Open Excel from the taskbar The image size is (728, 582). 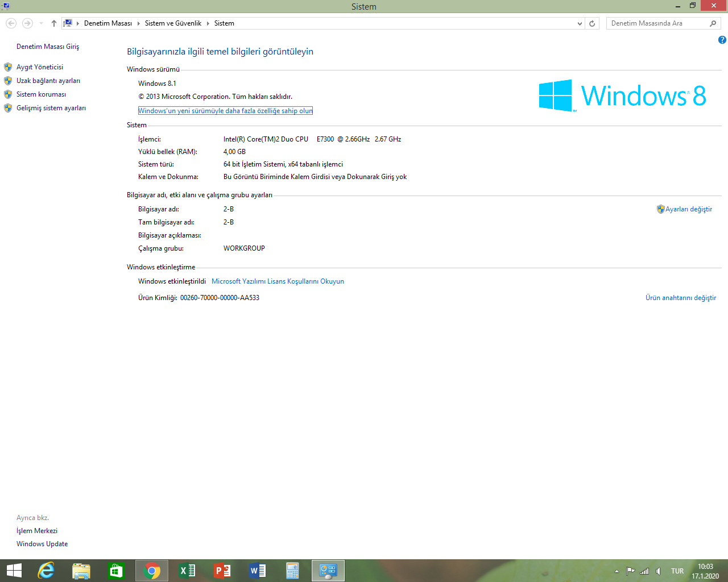pyautogui.click(x=187, y=571)
